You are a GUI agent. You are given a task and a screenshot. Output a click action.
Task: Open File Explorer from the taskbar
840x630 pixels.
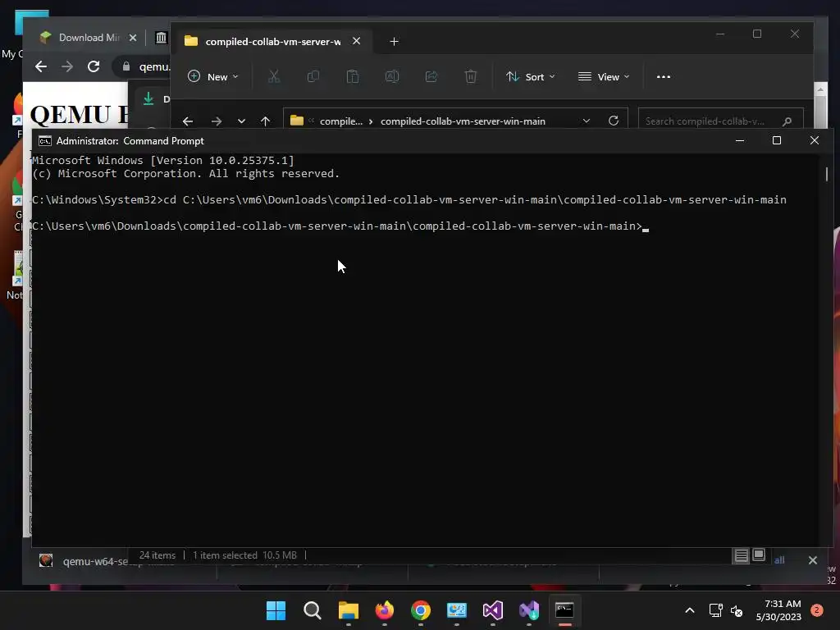348,610
